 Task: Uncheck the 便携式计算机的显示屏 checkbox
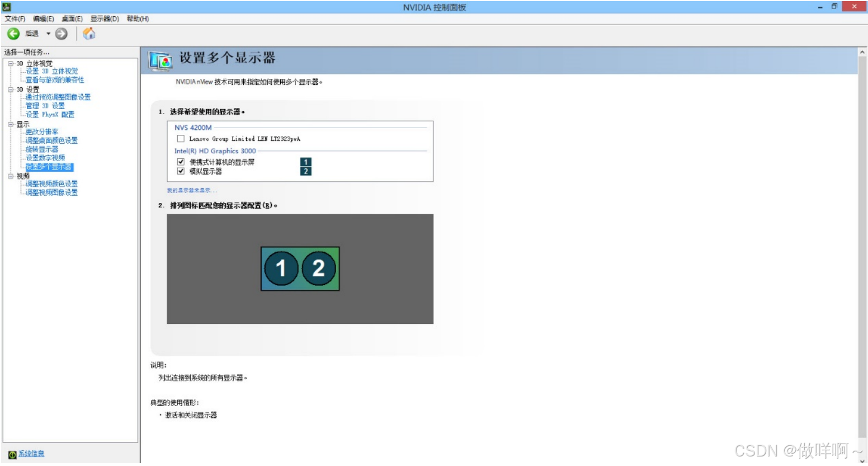[x=181, y=162]
